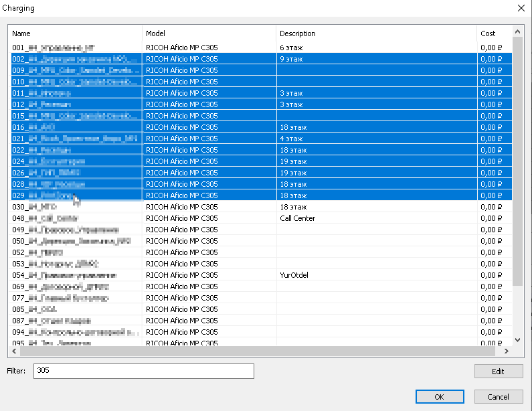Click into the Filter text field
This screenshot has height=411, width=532.
(x=144, y=371)
